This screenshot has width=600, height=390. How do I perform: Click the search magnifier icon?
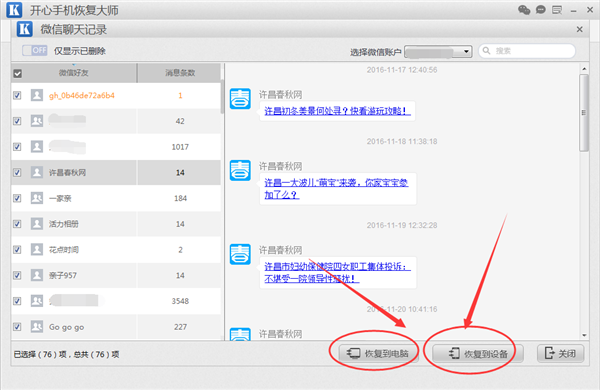[486, 51]
